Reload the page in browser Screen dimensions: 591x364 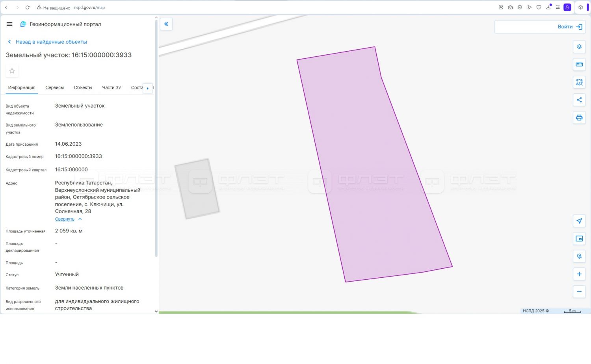(x=28, y=7)
